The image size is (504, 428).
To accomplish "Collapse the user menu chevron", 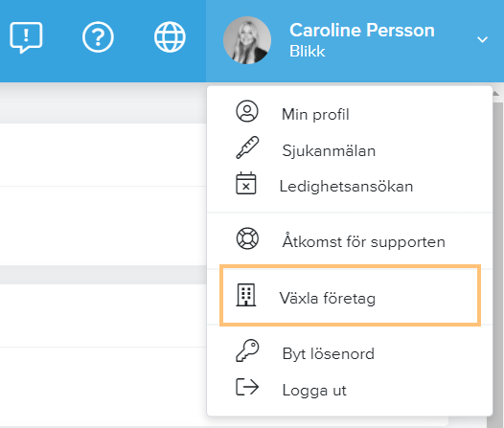I will pyautogui.click(x=482, y=40).
